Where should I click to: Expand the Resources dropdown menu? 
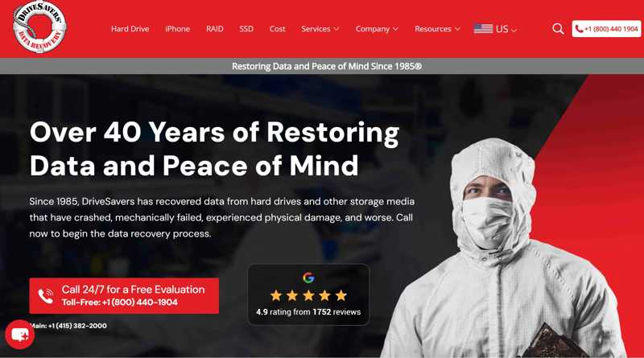[x=437, y=29]
